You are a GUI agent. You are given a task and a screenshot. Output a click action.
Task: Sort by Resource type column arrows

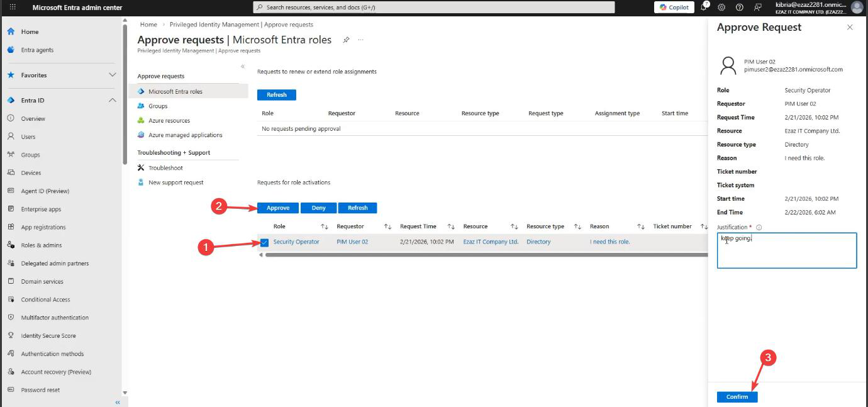[x=577, y=226]
